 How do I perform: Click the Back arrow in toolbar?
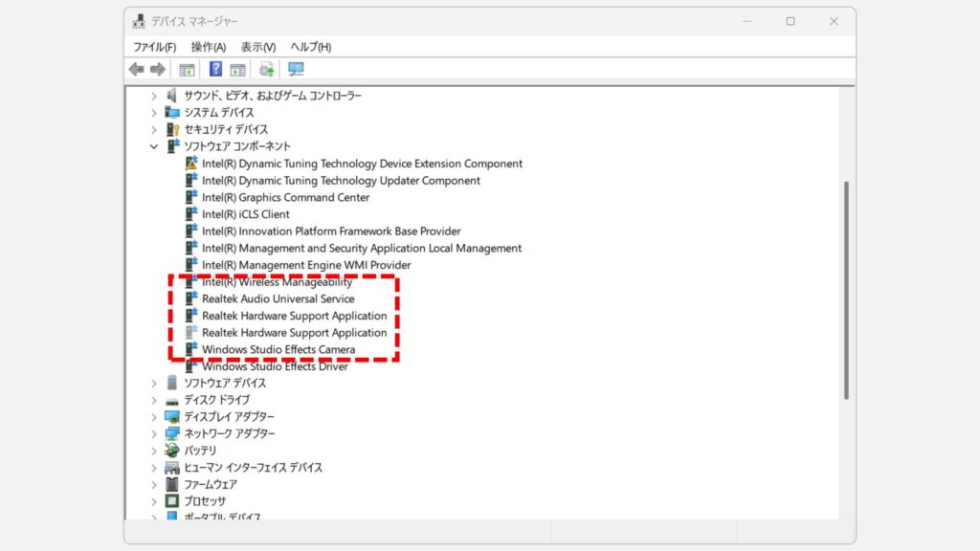[x=137, y=69]
